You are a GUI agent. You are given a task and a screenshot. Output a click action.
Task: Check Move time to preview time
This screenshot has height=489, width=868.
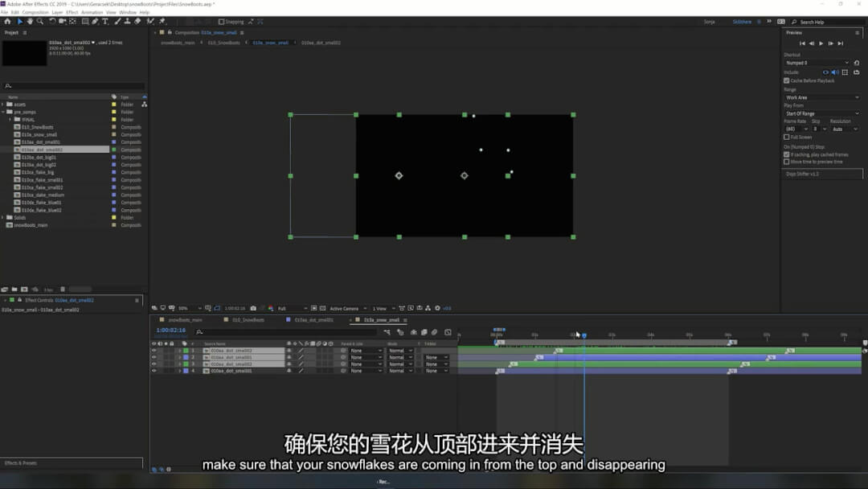[x=787, y=162]
